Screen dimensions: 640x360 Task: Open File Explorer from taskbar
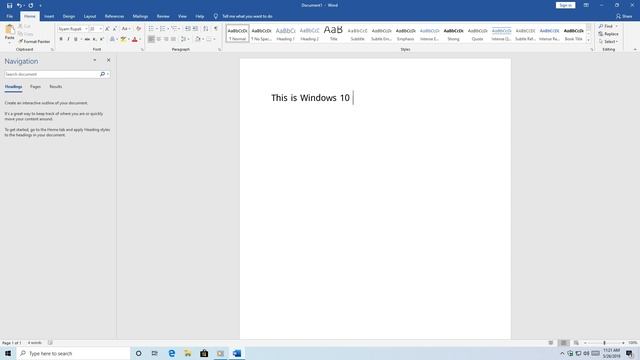[x=188, y=353]
